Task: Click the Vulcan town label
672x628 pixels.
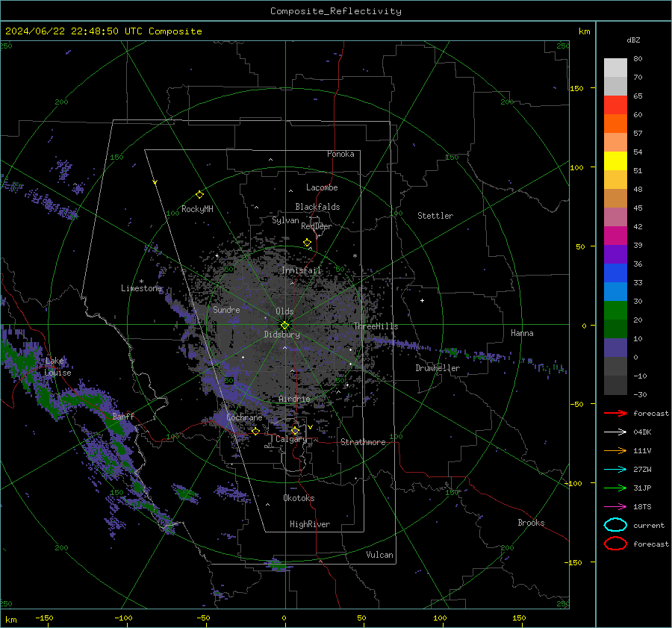Action: pyautogui.click(x=380, y=555)
